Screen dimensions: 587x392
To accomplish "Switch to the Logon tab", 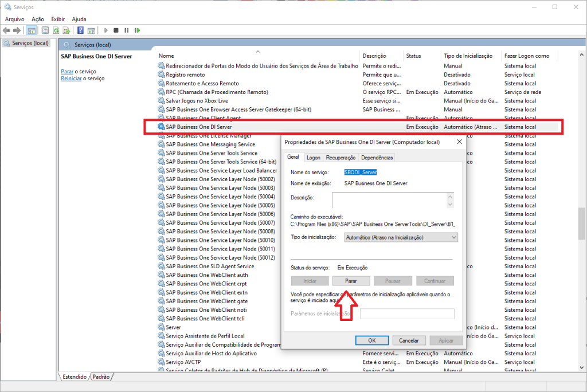I will click(314, 158).
